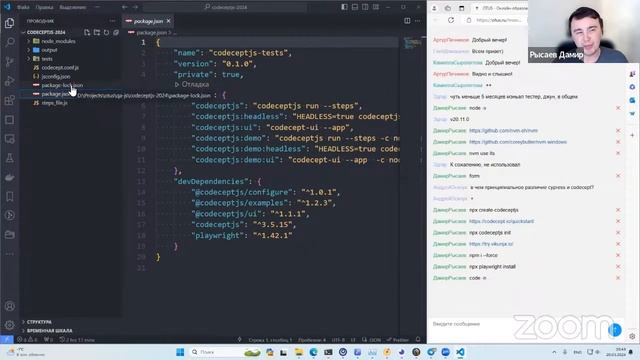Image resolution: width=640 pixels, height=360 pixels.
Task: Collapse all folders in the Explorer
Action: click(116, 32)
